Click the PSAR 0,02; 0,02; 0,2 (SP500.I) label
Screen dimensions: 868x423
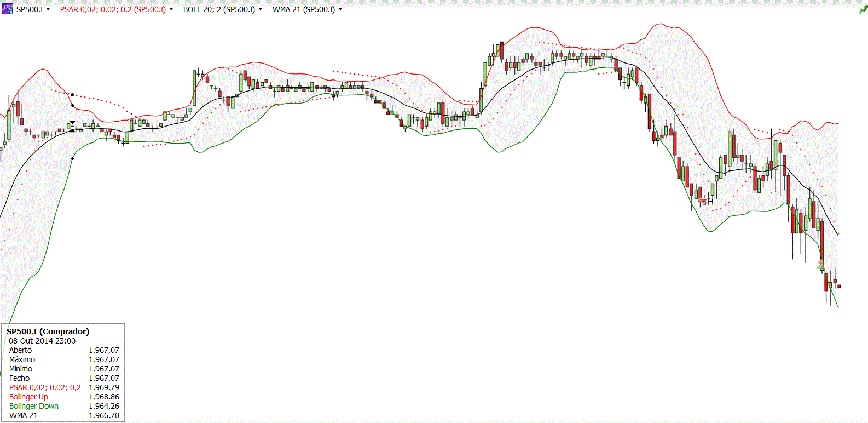(113, 9)
